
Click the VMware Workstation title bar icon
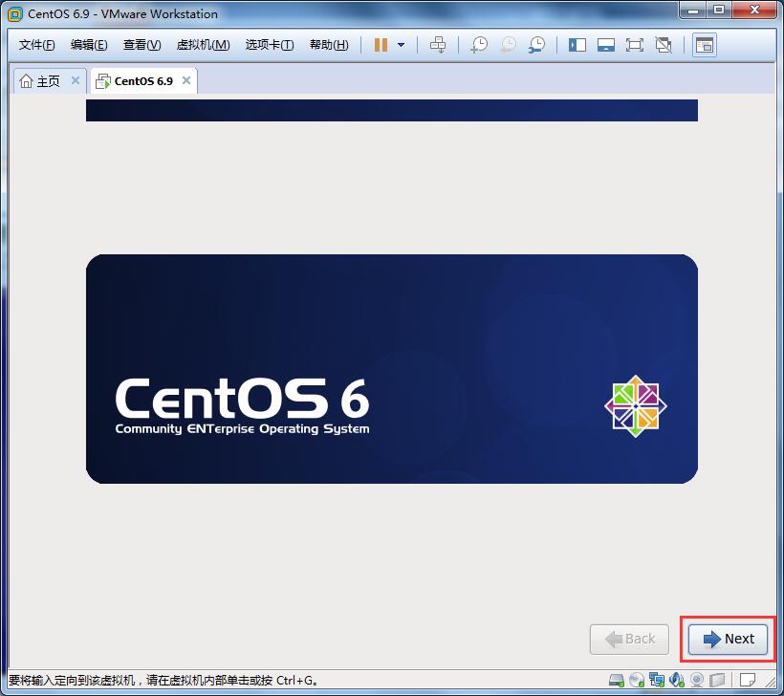tap(15, 14)
